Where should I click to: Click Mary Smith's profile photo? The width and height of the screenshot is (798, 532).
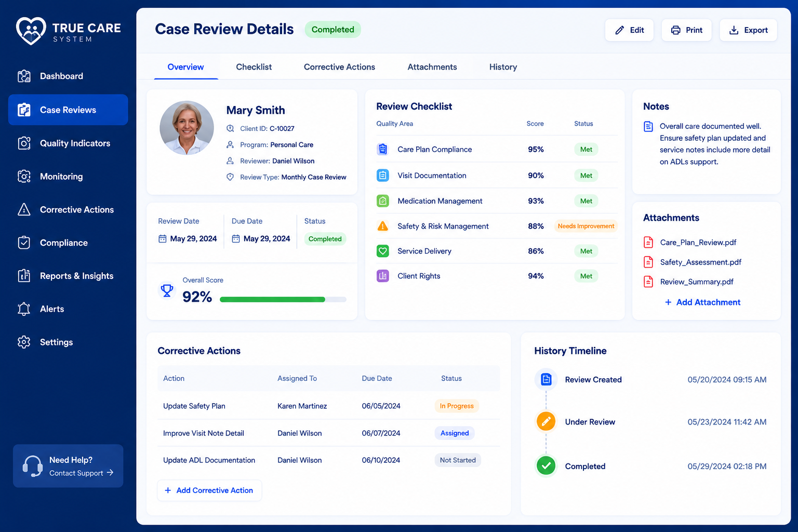187,128
